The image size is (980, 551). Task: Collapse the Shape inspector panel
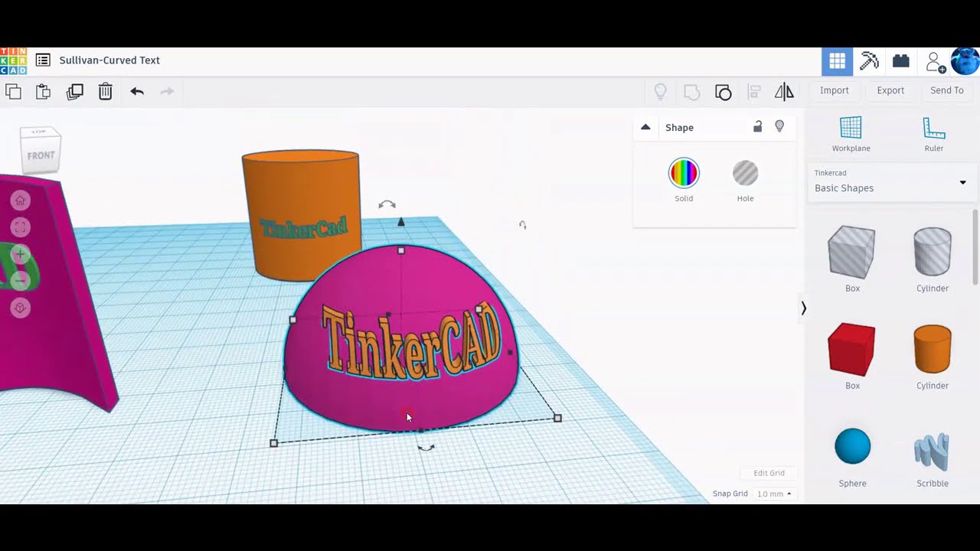coord(645,127)
